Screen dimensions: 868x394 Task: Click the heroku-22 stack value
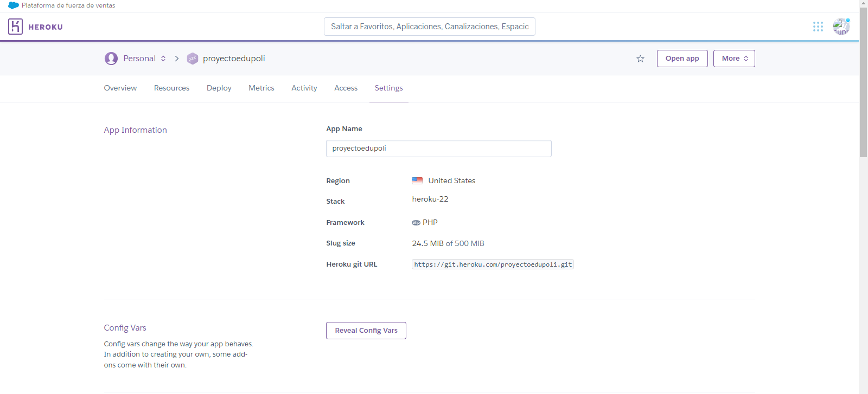tap(430, 199)
